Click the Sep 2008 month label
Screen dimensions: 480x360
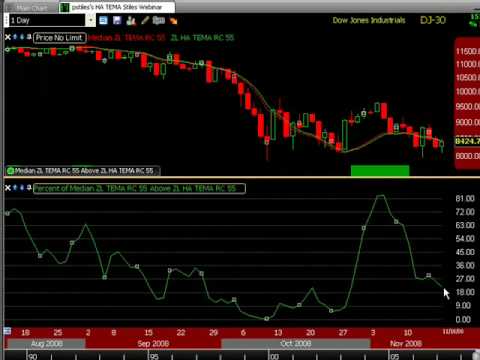(x=153, y=344)
